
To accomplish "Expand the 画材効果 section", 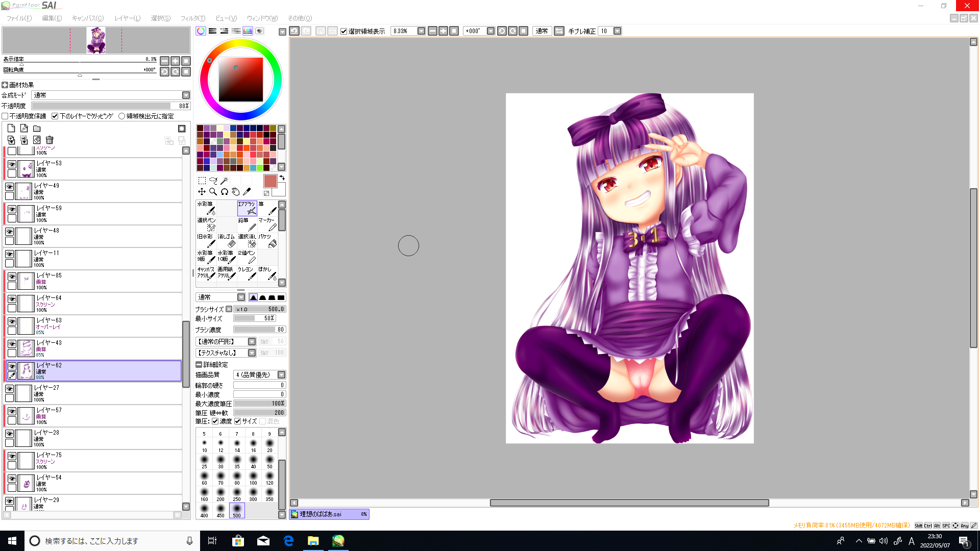I will coord(5,85).
